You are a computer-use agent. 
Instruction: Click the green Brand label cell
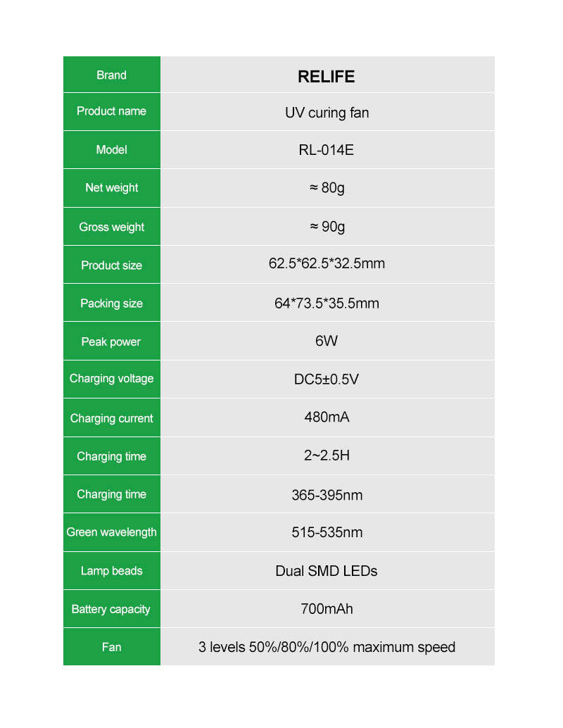[x=111, y=75]
